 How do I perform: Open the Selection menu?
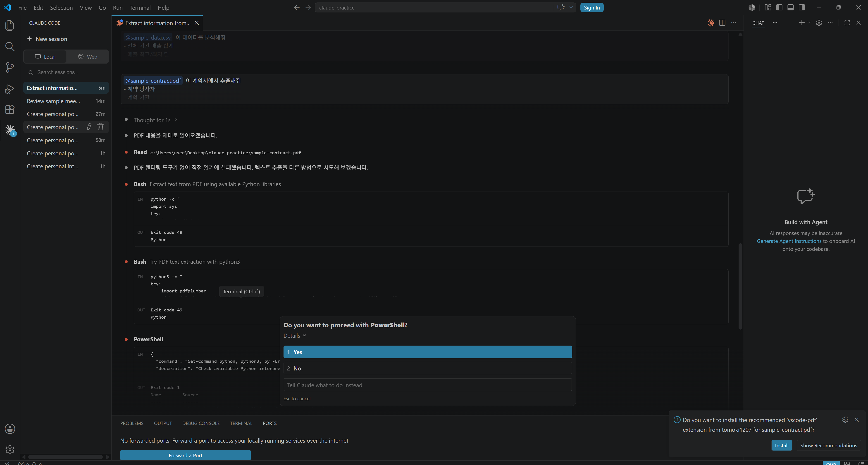61,7
